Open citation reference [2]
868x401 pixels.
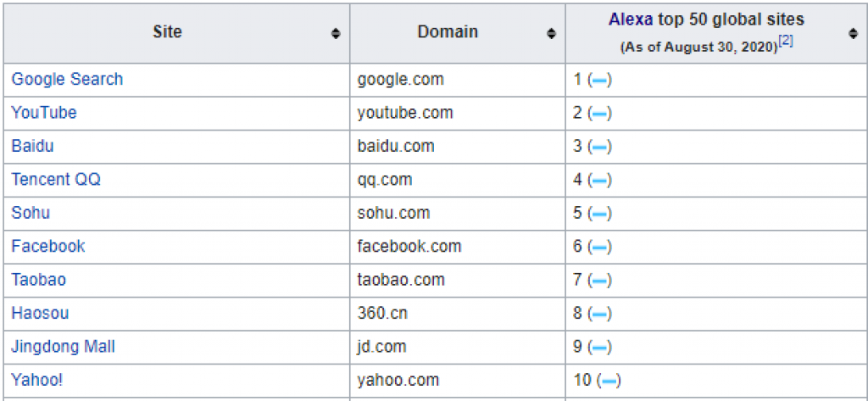tap(786, 41)
